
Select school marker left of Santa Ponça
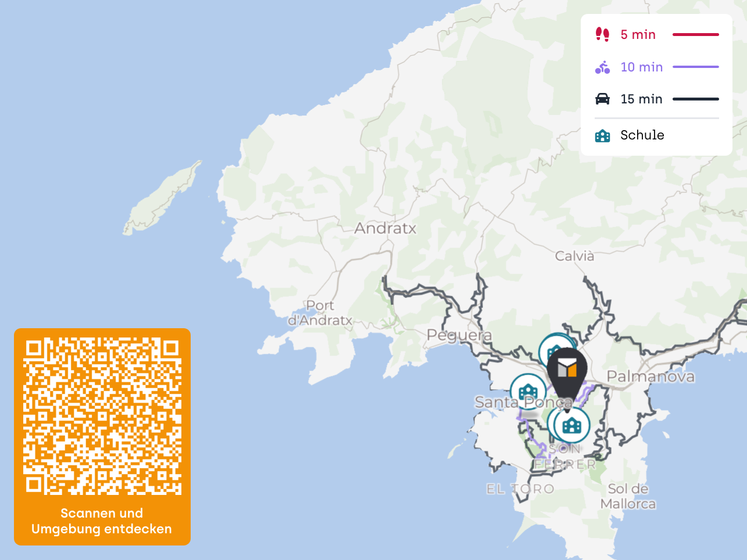(527, 391)
